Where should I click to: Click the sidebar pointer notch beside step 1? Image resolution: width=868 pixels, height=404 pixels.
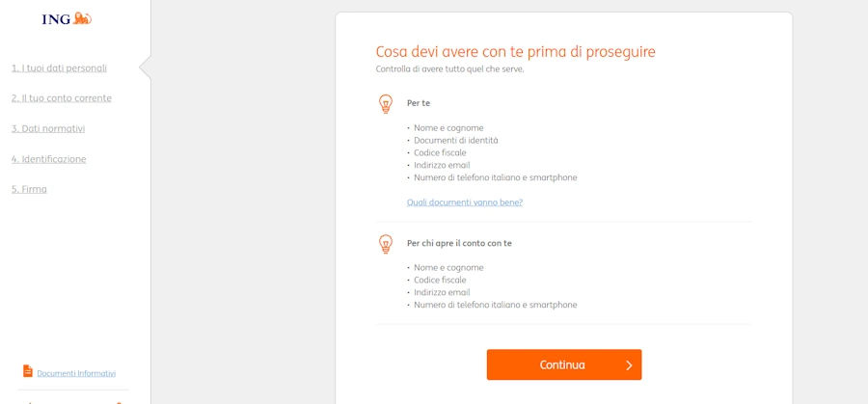click(145, 67)
